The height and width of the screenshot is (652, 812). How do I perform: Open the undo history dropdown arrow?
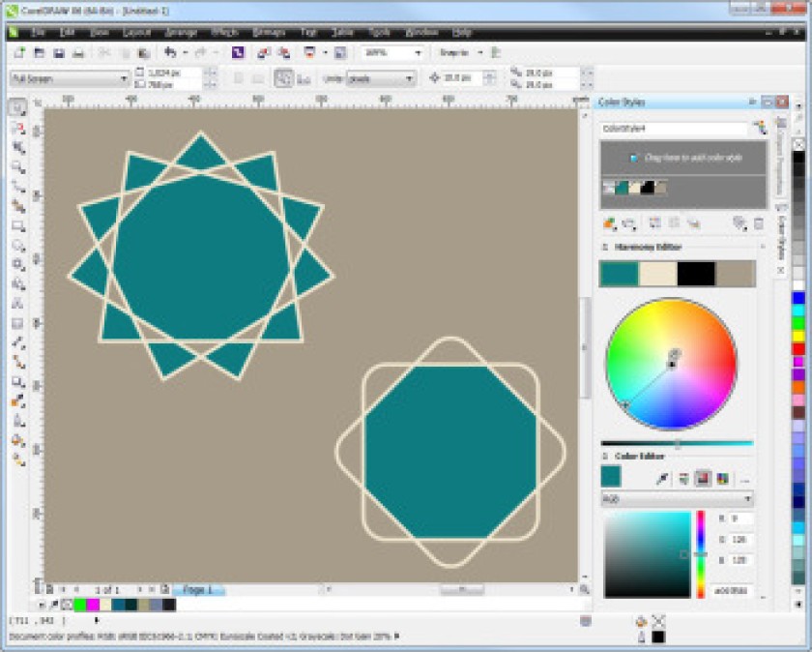click(185, 52)
